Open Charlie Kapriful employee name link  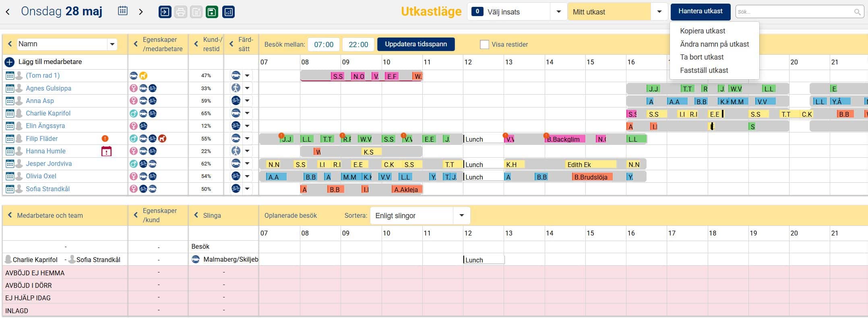point(48,114)
